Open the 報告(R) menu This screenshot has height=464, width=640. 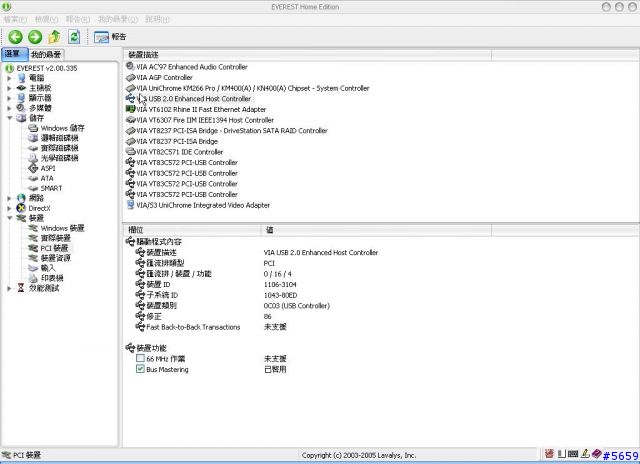78,19
